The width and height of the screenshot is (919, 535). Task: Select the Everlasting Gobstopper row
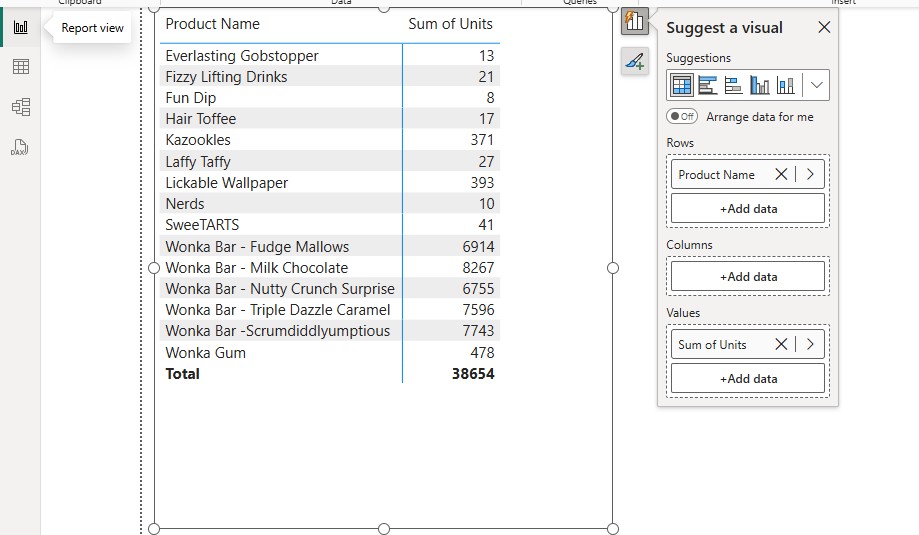(x=330, y=56)
